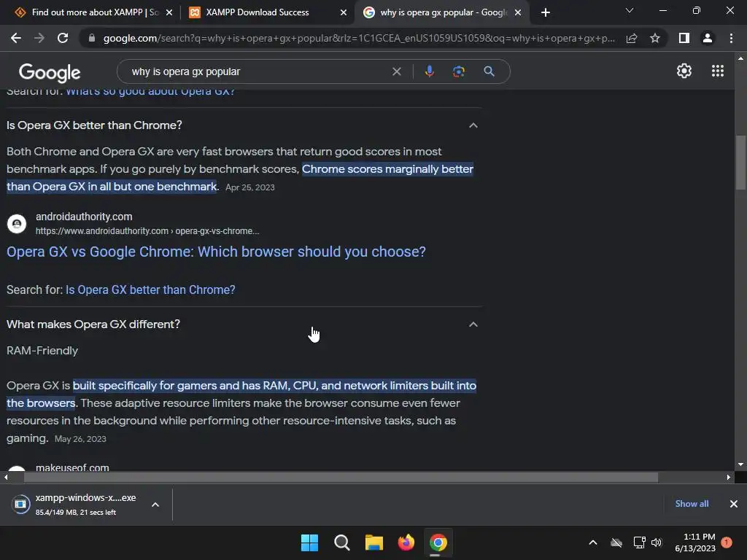Open a new Chrome tab
Screen dimensions: 747x560
click(546, 12)
